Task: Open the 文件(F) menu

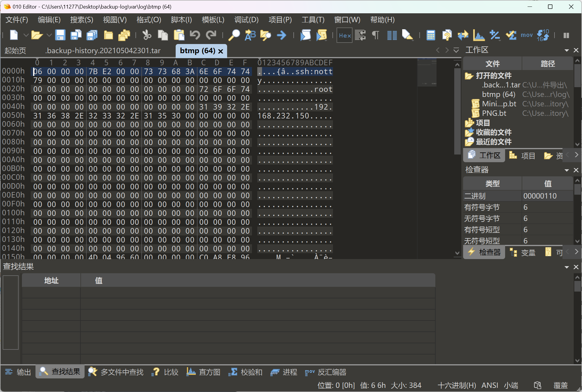Action: 17,20
